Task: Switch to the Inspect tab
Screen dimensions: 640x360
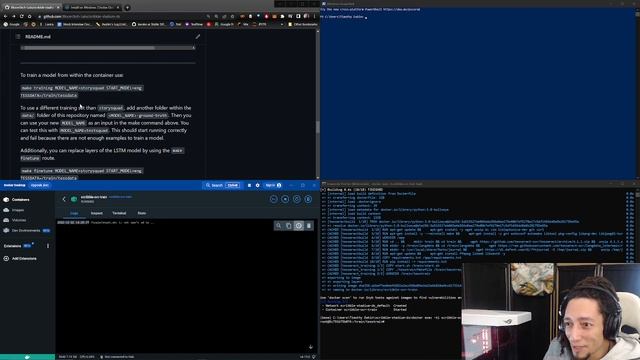Action: point(97,213)
